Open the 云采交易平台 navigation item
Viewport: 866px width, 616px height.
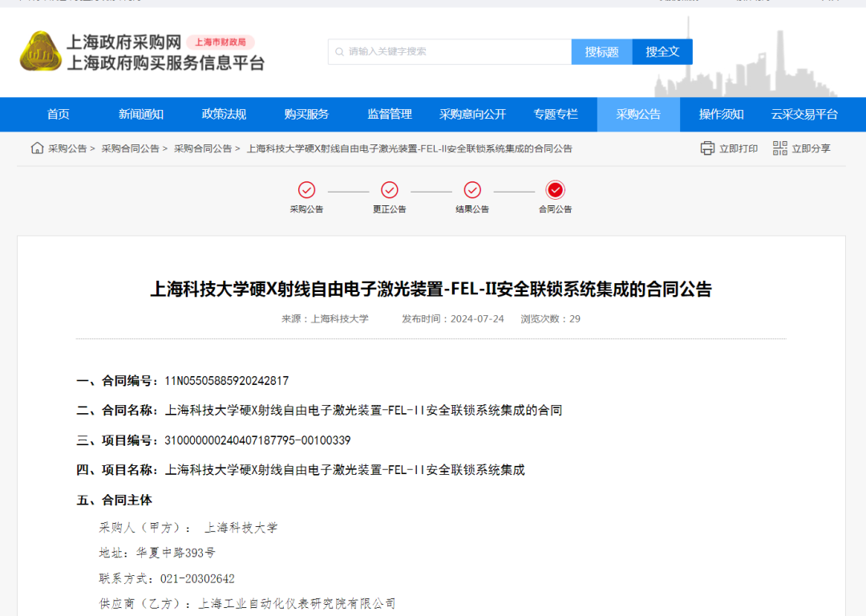[804, 115]
